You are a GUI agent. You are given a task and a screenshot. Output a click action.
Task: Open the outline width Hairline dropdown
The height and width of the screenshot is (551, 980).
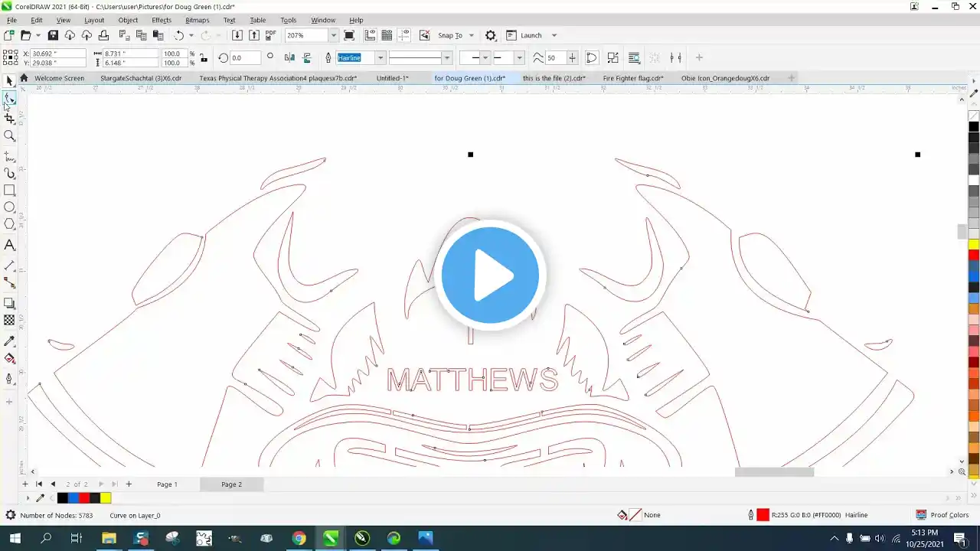point(381,57)
